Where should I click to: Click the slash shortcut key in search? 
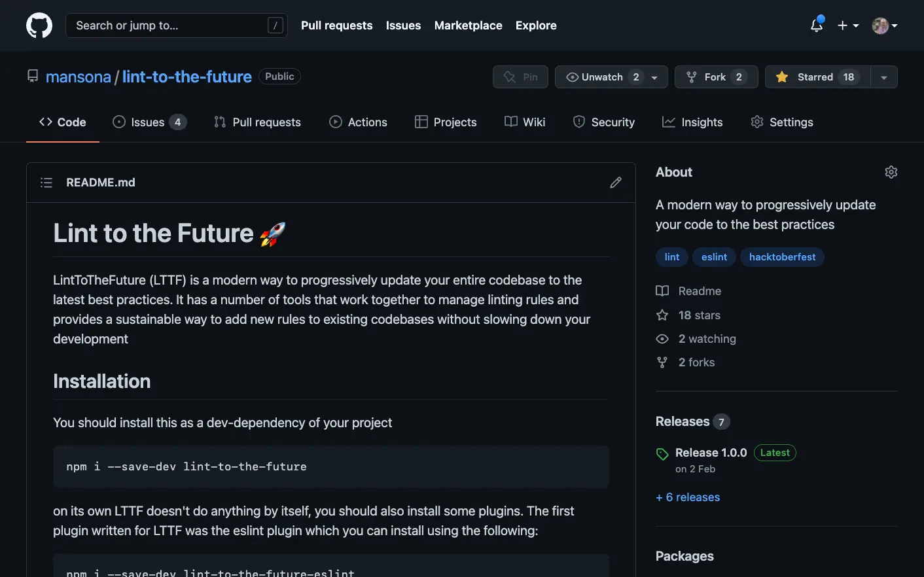point(275,26)
